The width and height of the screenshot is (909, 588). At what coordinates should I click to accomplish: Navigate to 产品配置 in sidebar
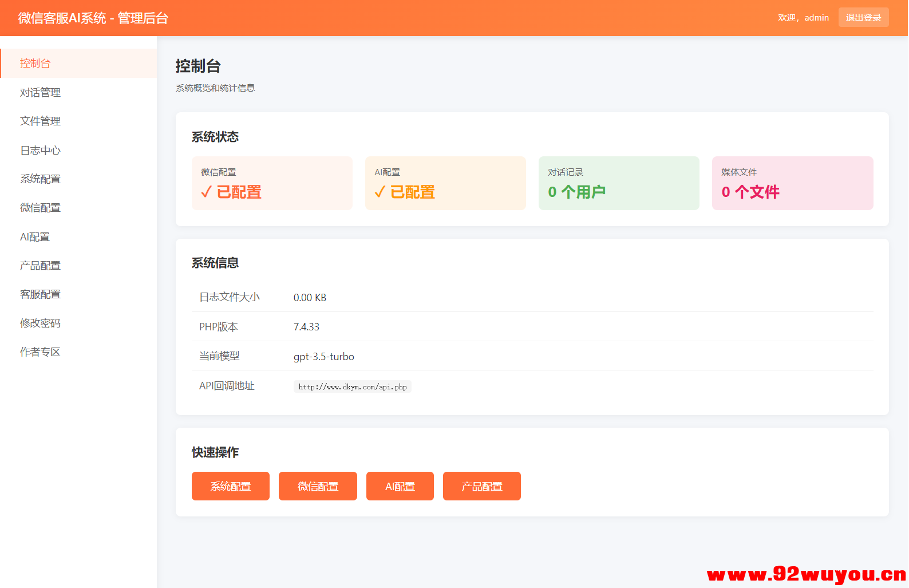pos(40,265)
